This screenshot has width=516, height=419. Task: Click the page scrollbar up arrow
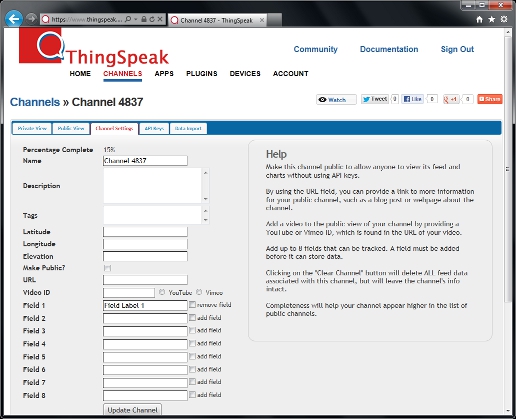(x=508, y=32)
